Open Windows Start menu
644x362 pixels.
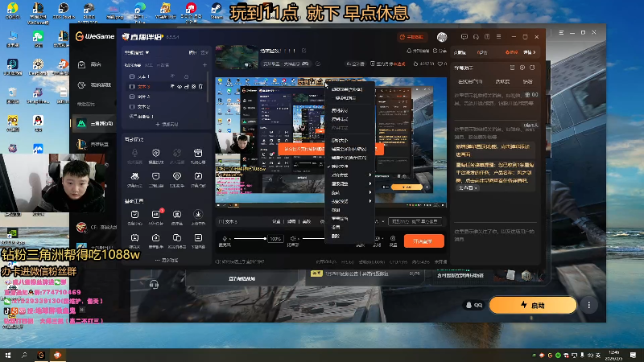pyautogui.click(x=8, y=355)
